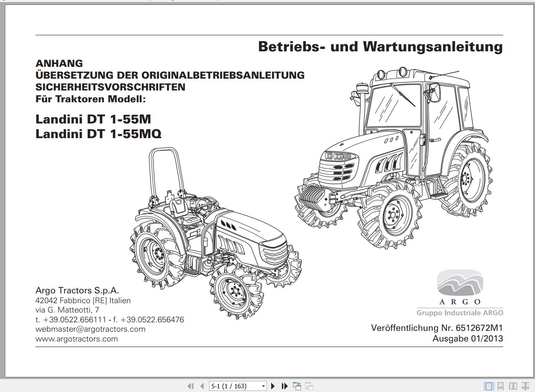
Task: Select continuous page layout
Action: click(x=501, y=386)
